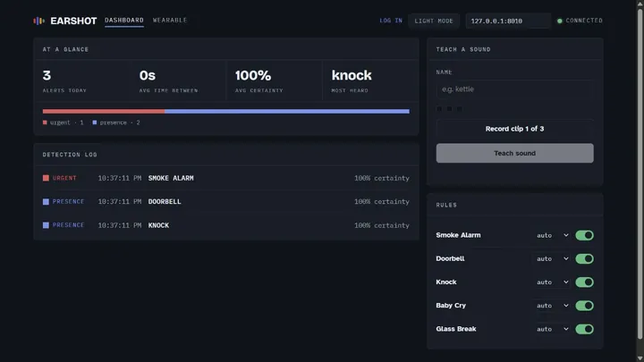Click the red urgent segment of the bar
The width and height of the screenshot is (644, 362).
pos(104,111)
